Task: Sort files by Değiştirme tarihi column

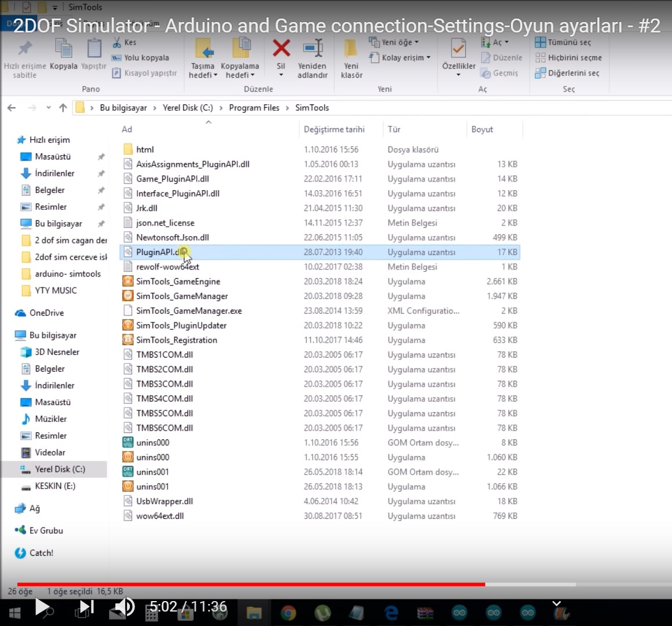Action: (x=334, y=129)
